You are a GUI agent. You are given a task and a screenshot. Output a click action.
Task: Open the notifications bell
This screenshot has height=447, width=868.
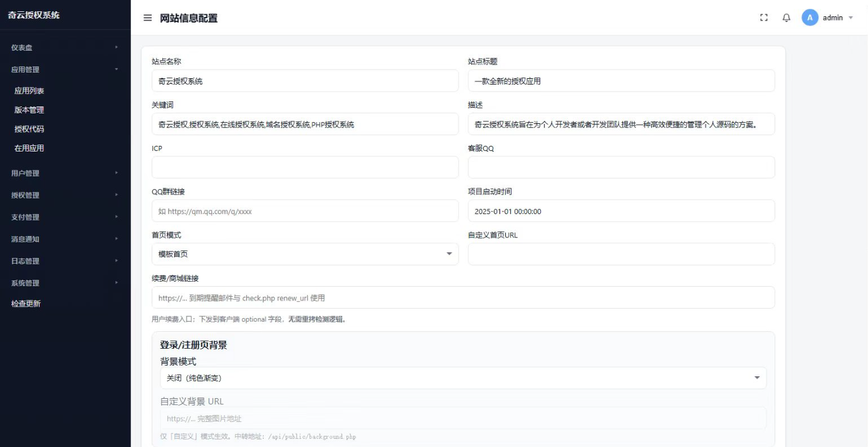pos(787,18)
